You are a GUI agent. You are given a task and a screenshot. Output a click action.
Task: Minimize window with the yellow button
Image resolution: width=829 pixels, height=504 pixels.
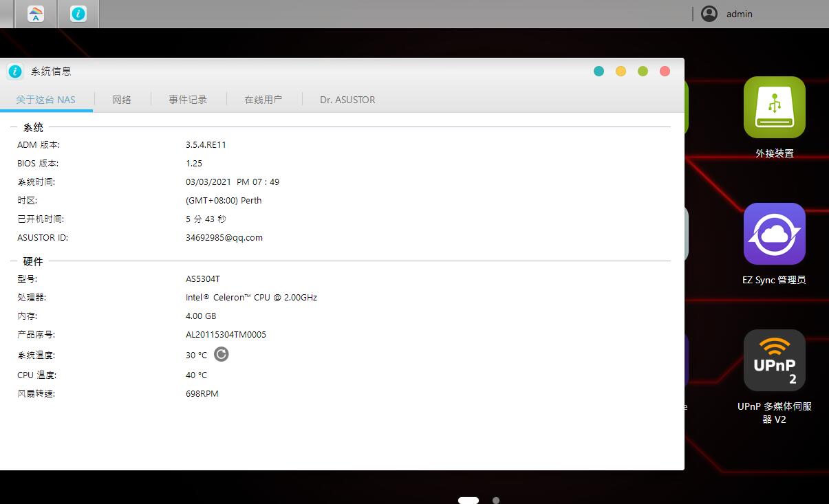click(621, 72)
